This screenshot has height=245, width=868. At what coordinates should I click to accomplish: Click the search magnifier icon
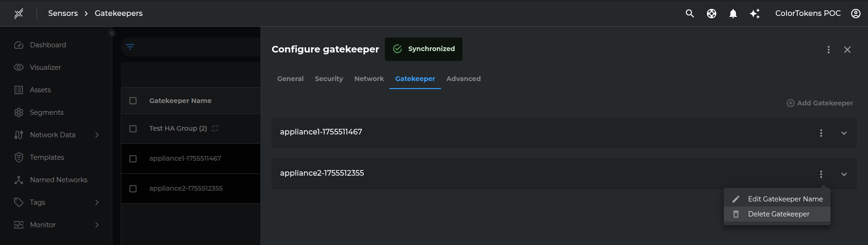pos(690,14)
